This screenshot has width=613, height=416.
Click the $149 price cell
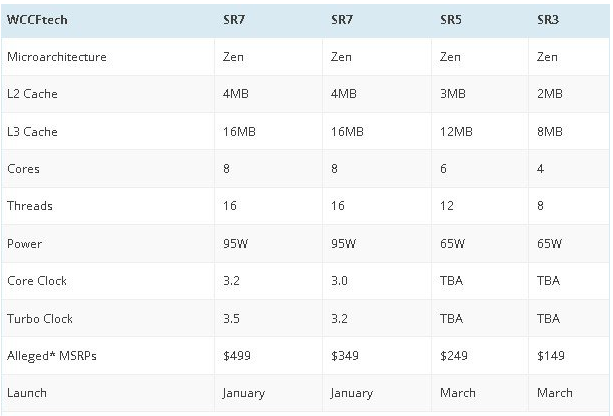click(x=551, y=356)
